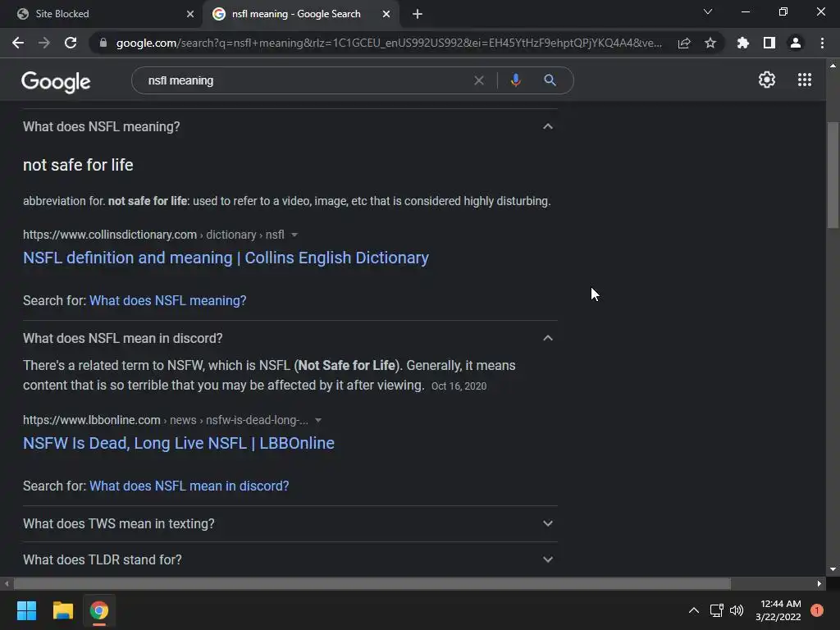Open File Explorer from taskbar
Screen dimensions: 840x630
coord(62,610)
